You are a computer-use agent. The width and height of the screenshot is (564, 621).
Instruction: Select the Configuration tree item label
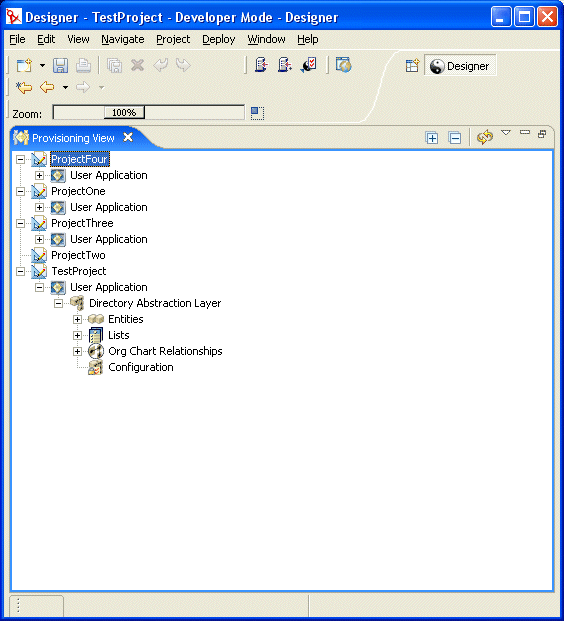click(x=141, y=368)
